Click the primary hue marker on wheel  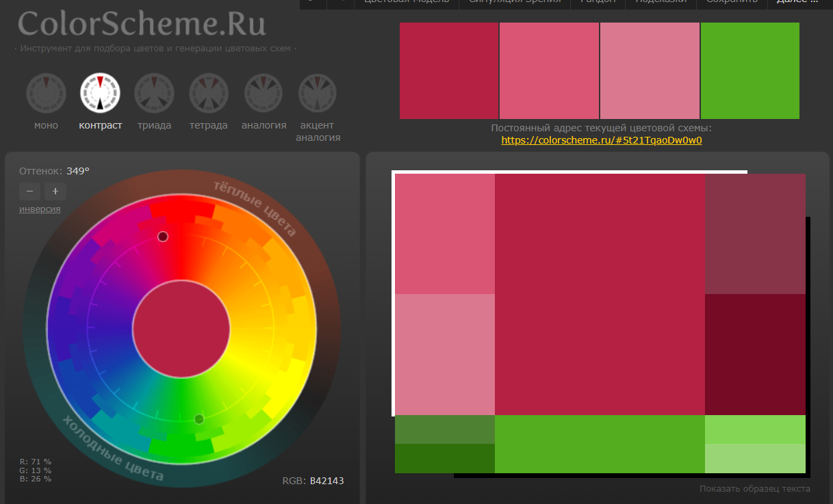[163, 237]
